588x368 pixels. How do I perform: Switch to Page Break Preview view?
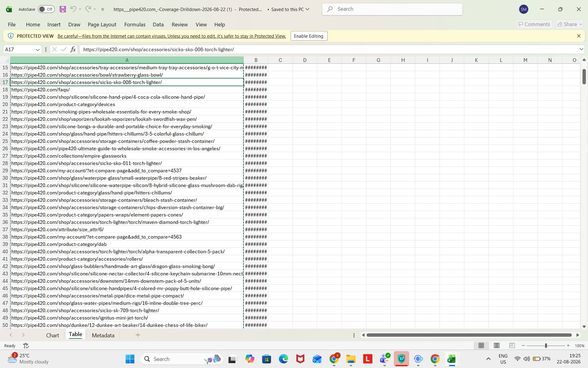click(x=512, y=346)
